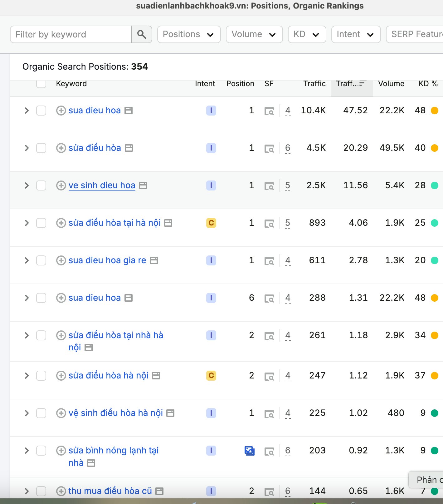Open the SERP Features filter dropdown
This screenshot has height=504, width=443.
pyautogui.click(x=415, y=34)
